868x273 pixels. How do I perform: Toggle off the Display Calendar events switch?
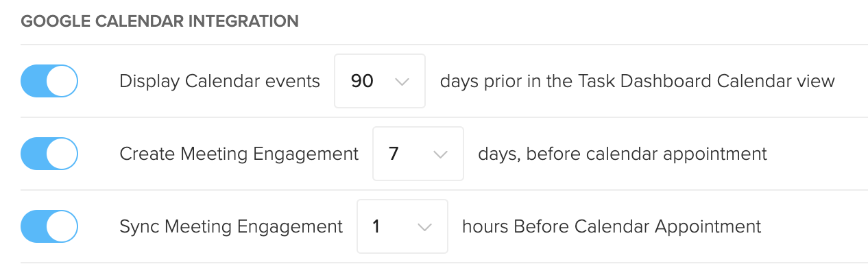pyautogui.click(x=49, y=81)
